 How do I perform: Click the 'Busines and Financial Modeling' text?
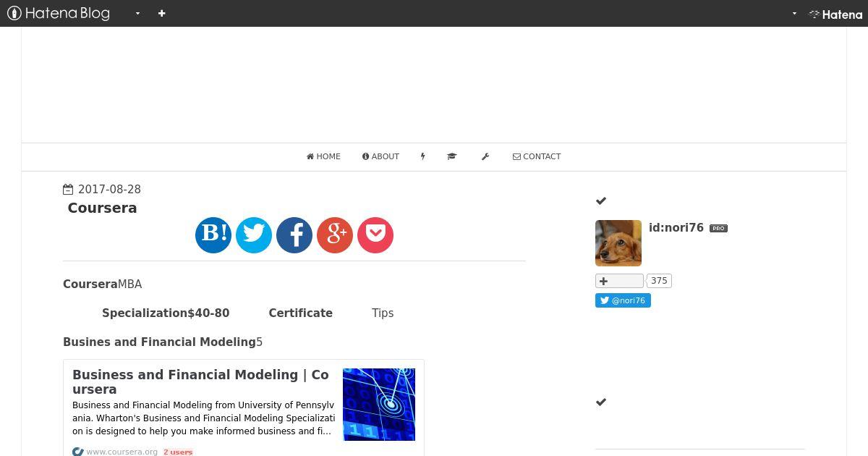pyautogui.click(x=159, y=342)
